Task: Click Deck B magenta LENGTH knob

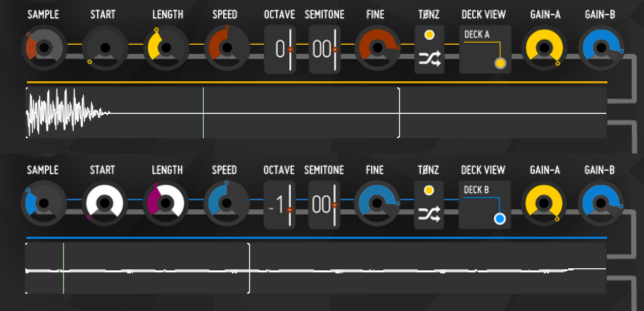Action: tap(166, 203)
